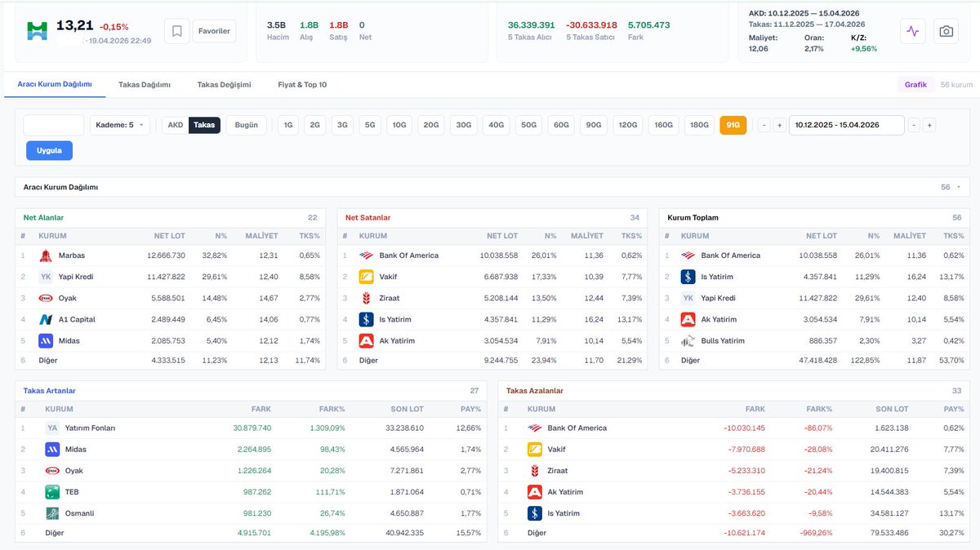
Task: Click Ak Yatirim logo in Takas Azalanlar
Action: (x=535, y=492)
